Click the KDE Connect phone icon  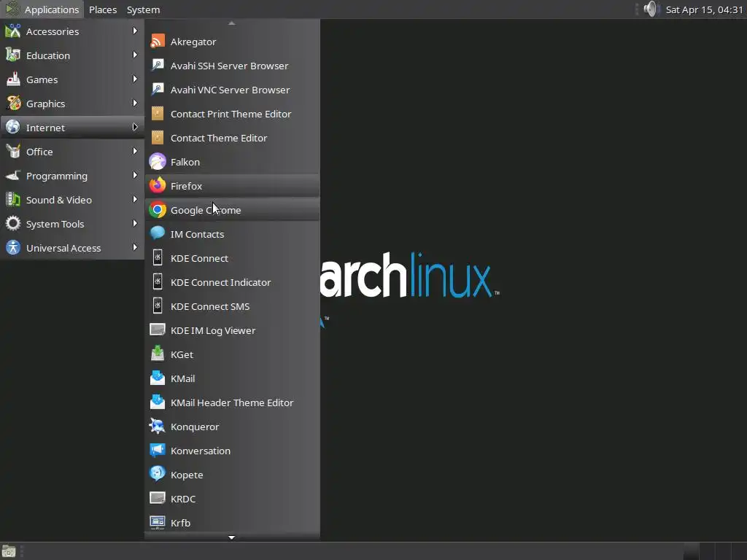tap(158, 258)
